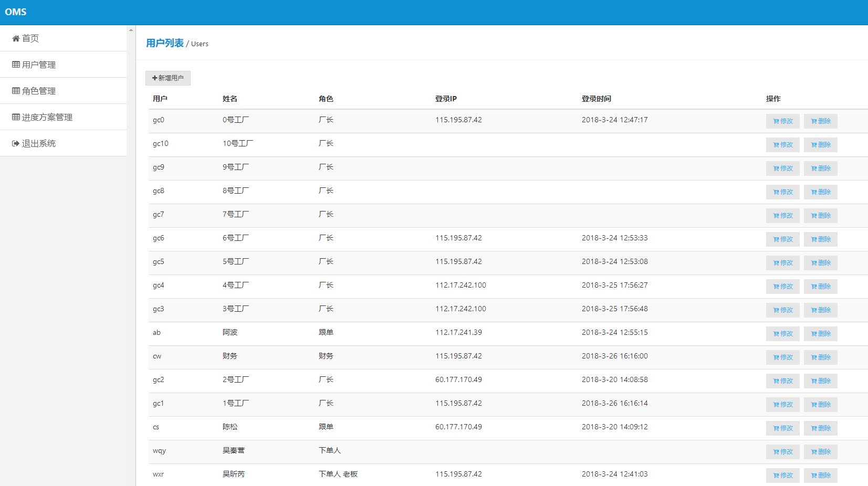The image size is (868, 486).
Task: Open 用户管理 in sidebar
Action: click(x=63, y=65)
